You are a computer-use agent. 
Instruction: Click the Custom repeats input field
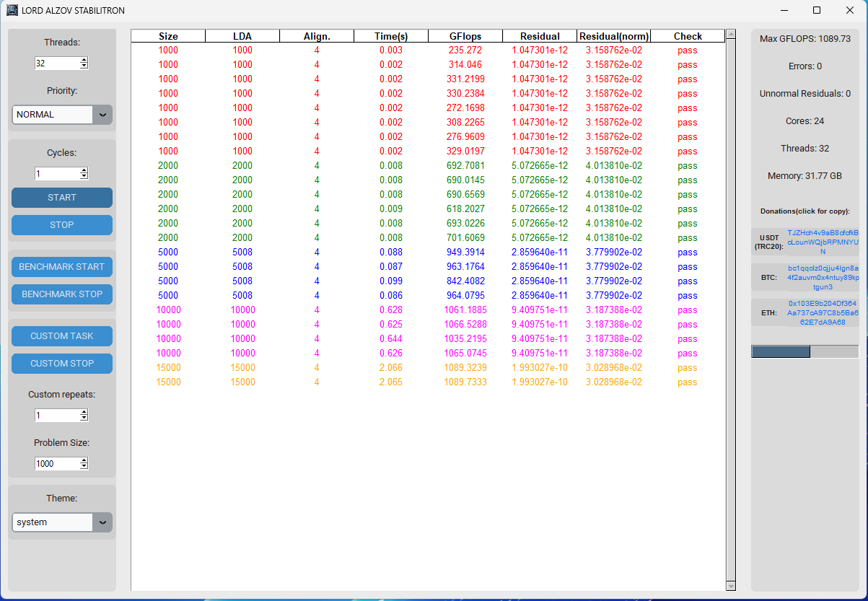tap(57, 416)
